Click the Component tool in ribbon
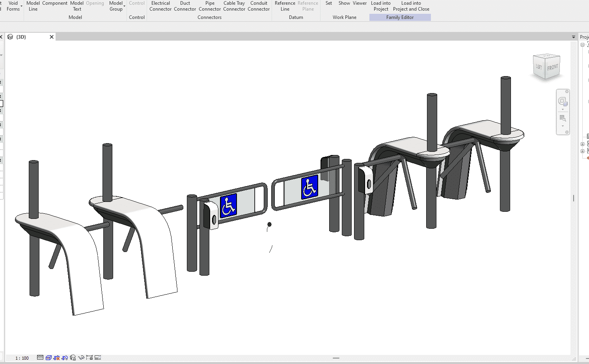The height and width of the screenshot is (364, 589). tap(55, 3)
